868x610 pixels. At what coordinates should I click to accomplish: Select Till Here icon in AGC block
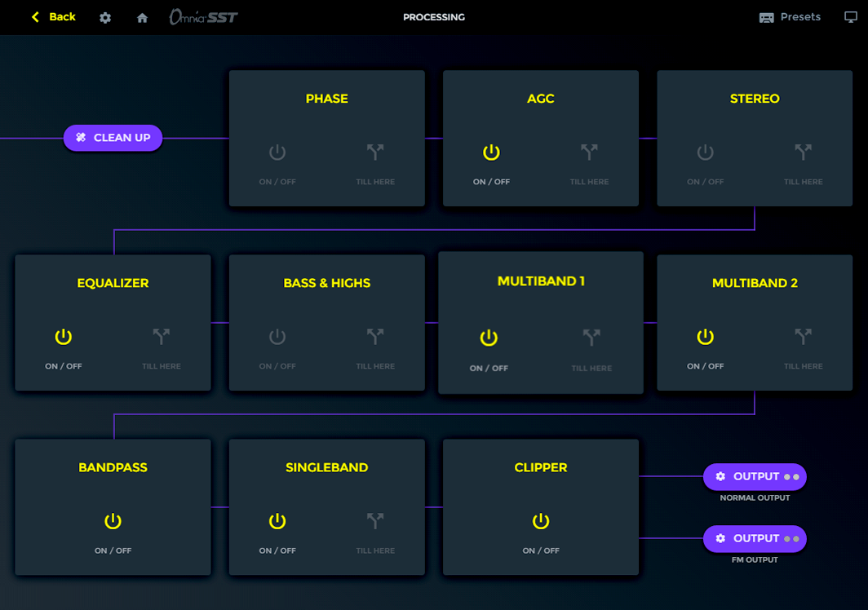(x=589, y=152)
